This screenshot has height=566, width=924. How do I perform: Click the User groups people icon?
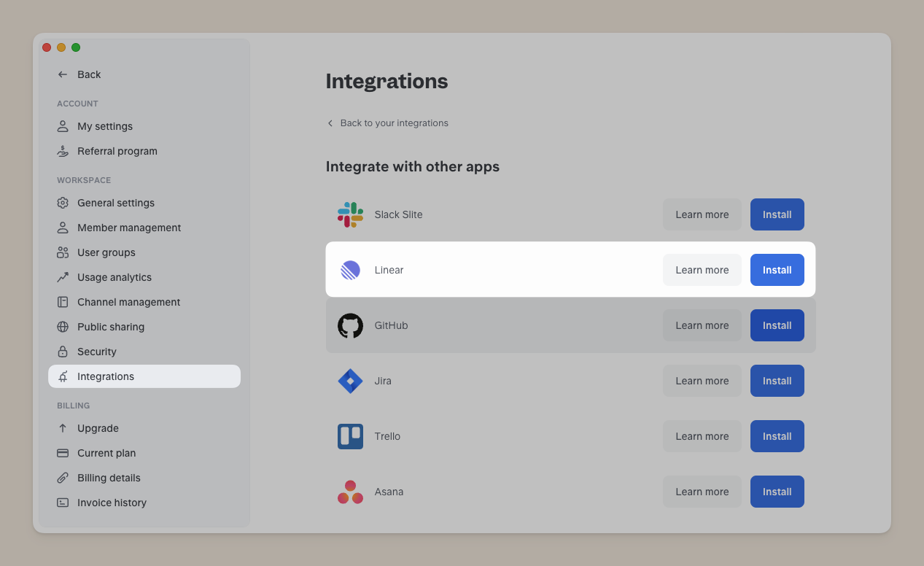(63, 252)
